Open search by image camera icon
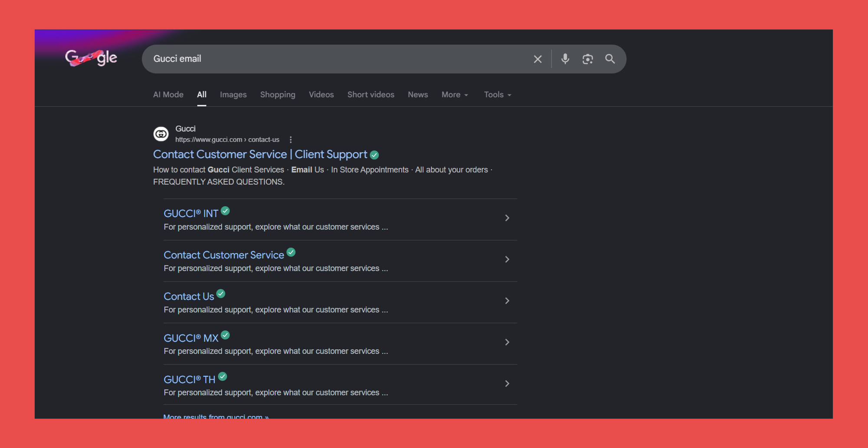The height and width of the screenshot is (448, 868). [587, 59]
